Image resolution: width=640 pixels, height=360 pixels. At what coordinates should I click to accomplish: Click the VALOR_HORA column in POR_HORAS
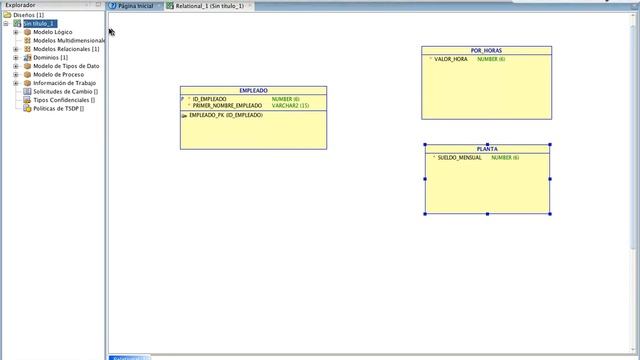[x=451, y=59]
